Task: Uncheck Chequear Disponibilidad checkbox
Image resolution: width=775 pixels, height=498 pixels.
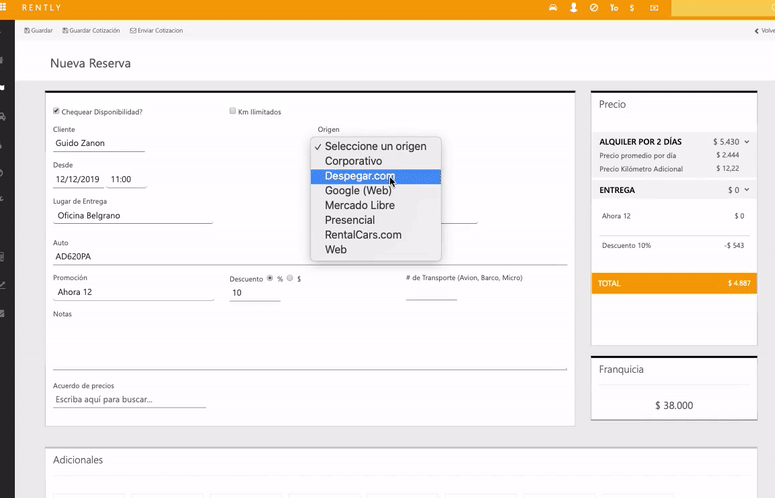Action: coord(56,111)
